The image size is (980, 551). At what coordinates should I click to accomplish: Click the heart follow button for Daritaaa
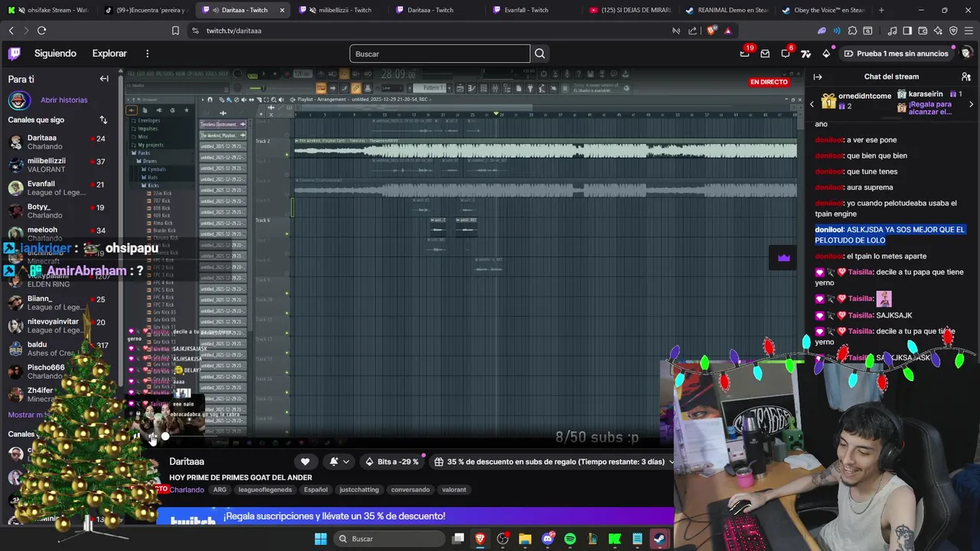(305, 461)
